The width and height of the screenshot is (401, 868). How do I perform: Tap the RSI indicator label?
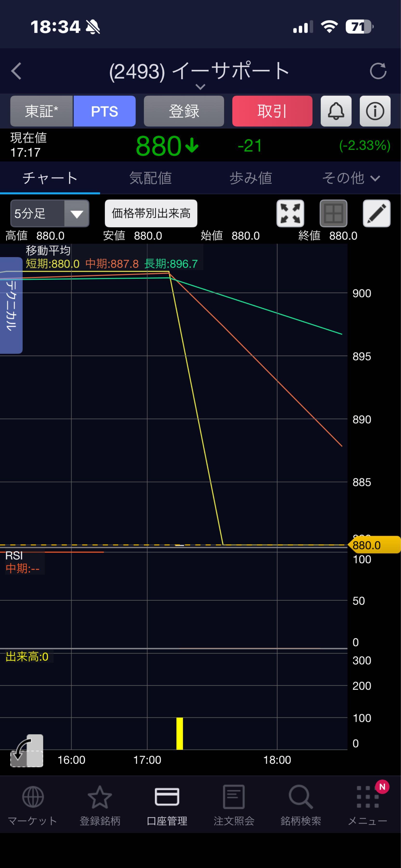[14, 555]
